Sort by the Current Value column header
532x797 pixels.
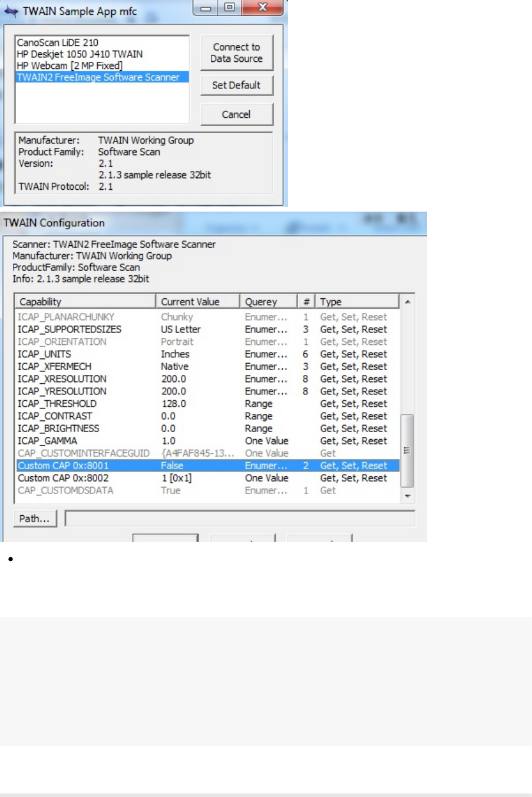198,301
